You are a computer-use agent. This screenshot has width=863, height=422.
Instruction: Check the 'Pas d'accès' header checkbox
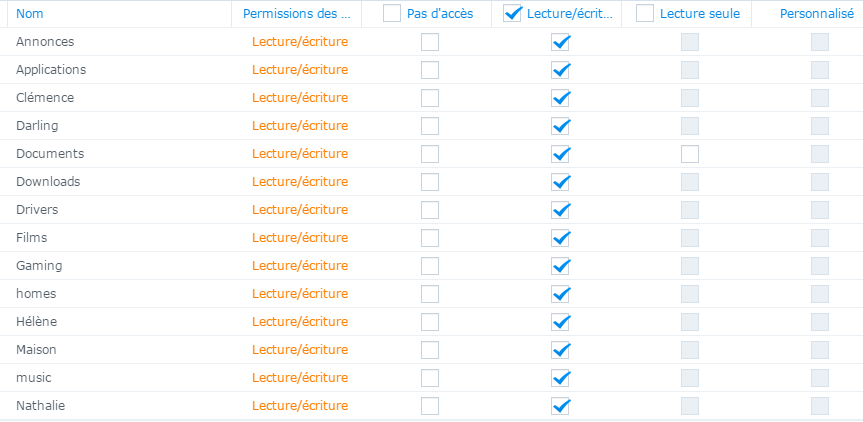(x=392, y=13)
